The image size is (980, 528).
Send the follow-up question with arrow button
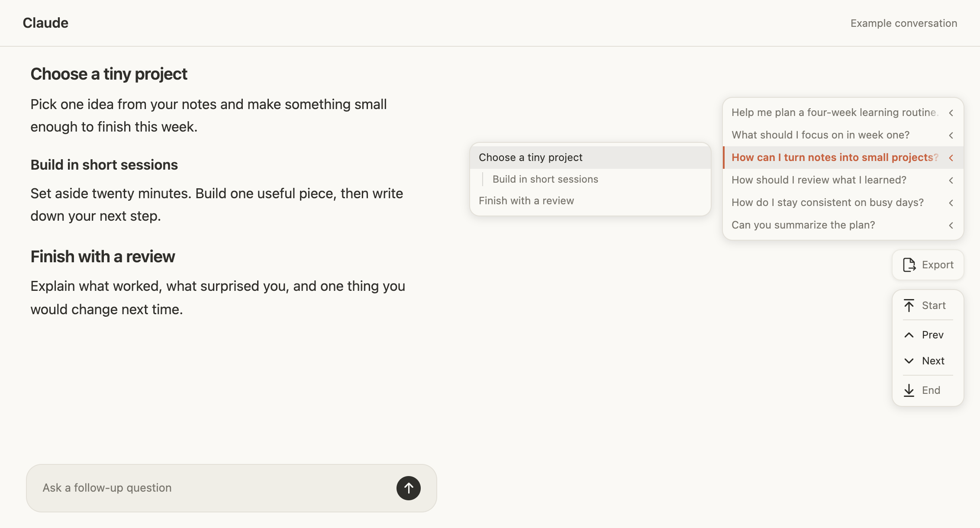coord(408,488)
